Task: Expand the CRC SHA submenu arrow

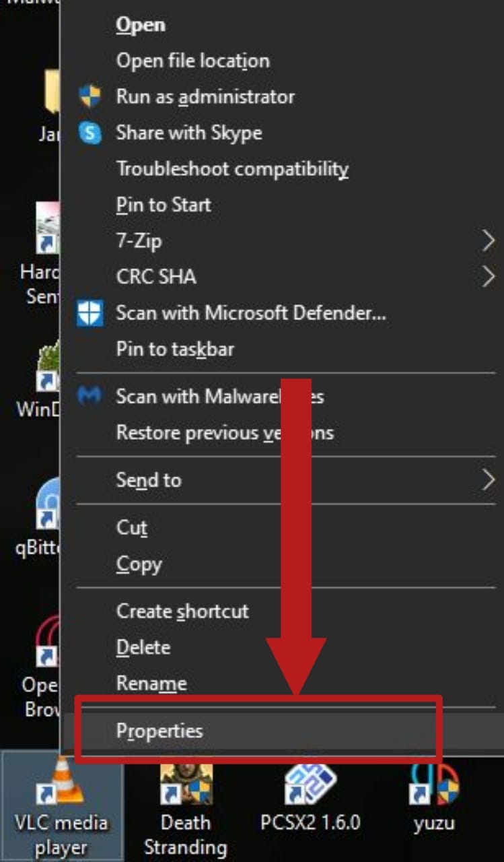Action: [x=488, y=276]
